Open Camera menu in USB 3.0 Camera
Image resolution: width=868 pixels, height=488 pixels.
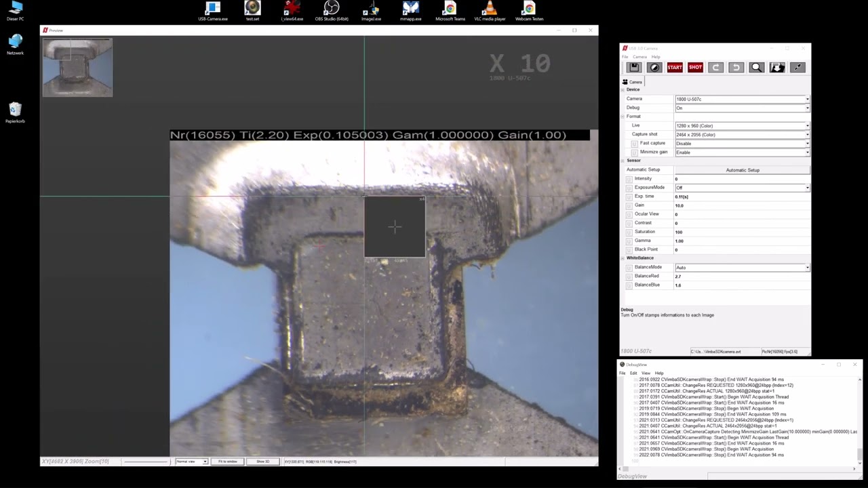[639, 57]
